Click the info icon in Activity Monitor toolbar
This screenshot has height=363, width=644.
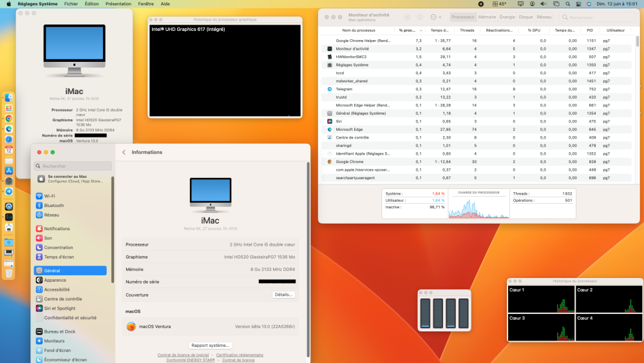tap(420, 17)
